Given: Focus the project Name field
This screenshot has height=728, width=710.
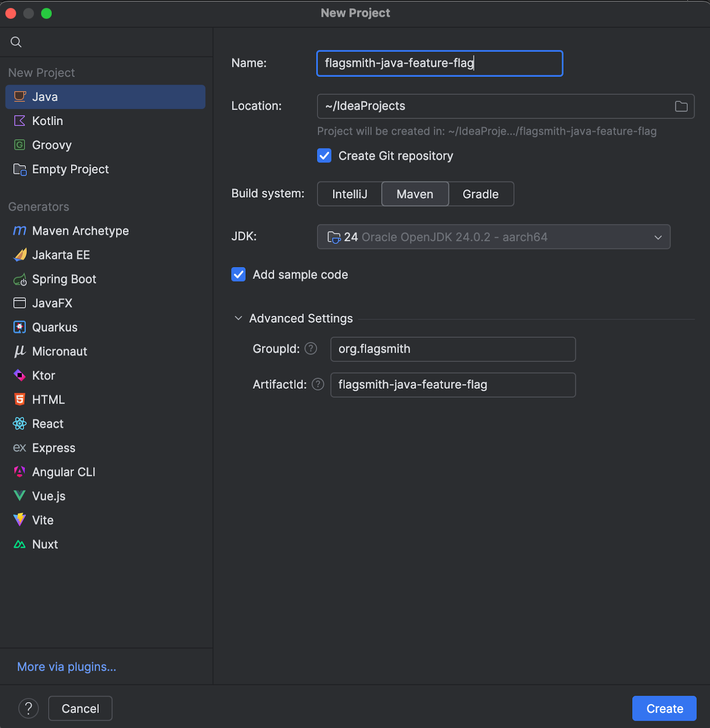Looking at the screenshot, I should click(440, 63).
